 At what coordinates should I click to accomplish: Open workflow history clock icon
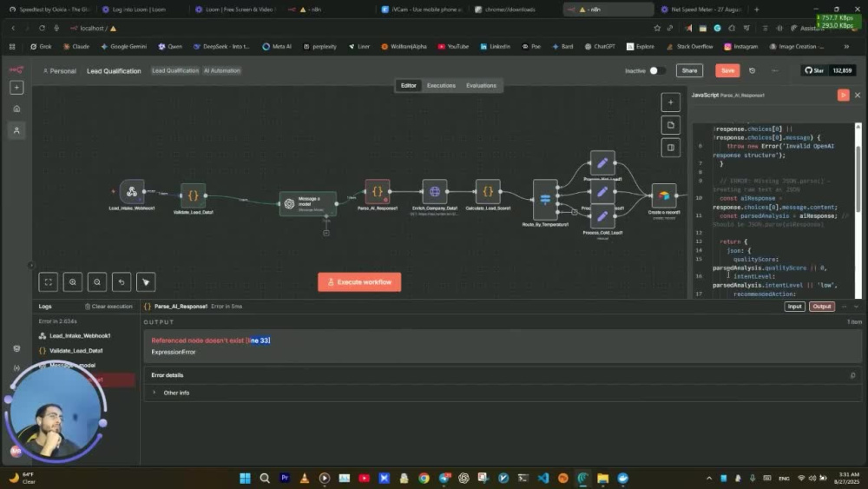pos(752,70)
